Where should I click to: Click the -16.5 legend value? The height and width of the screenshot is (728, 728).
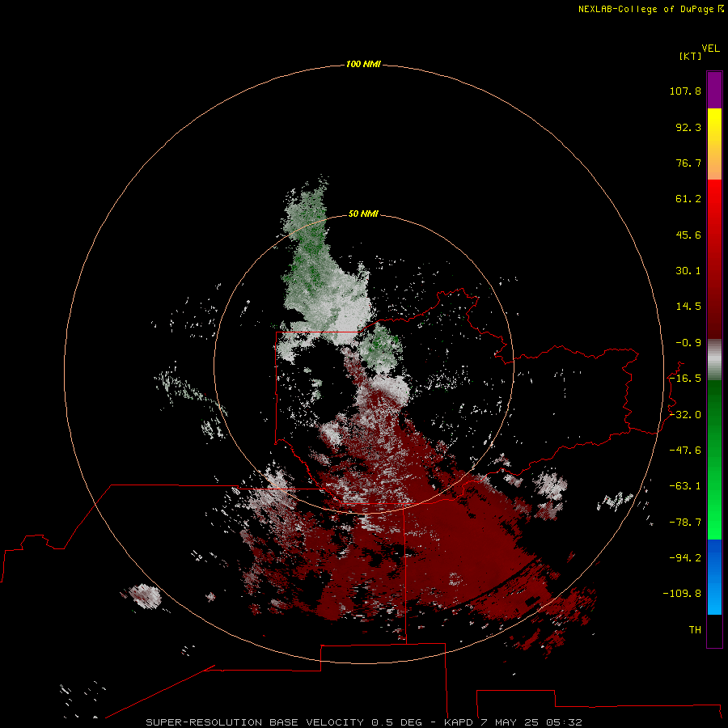pyautogui.click(x=685, y=379)
